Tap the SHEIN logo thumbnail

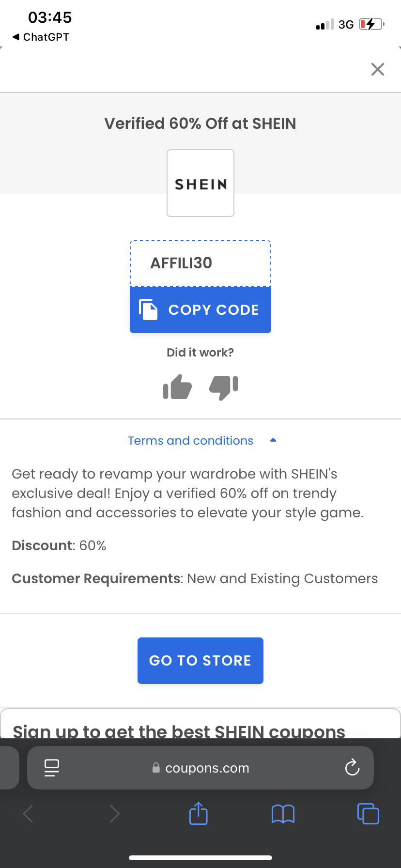click(x=200, y=183)
